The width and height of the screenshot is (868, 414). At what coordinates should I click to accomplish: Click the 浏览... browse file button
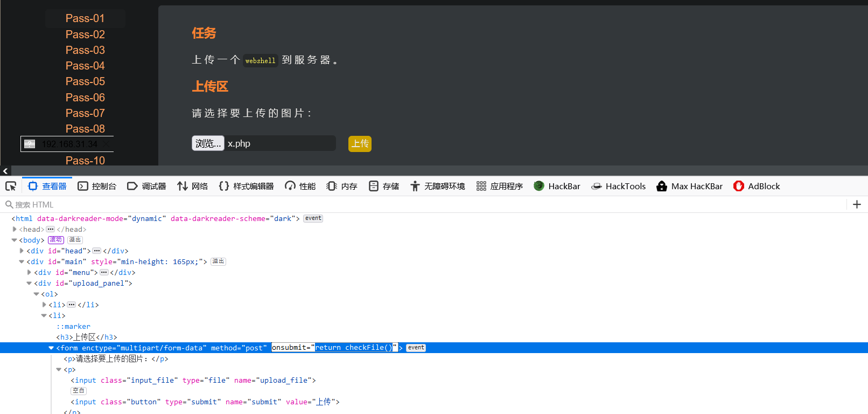pos(208,143)
